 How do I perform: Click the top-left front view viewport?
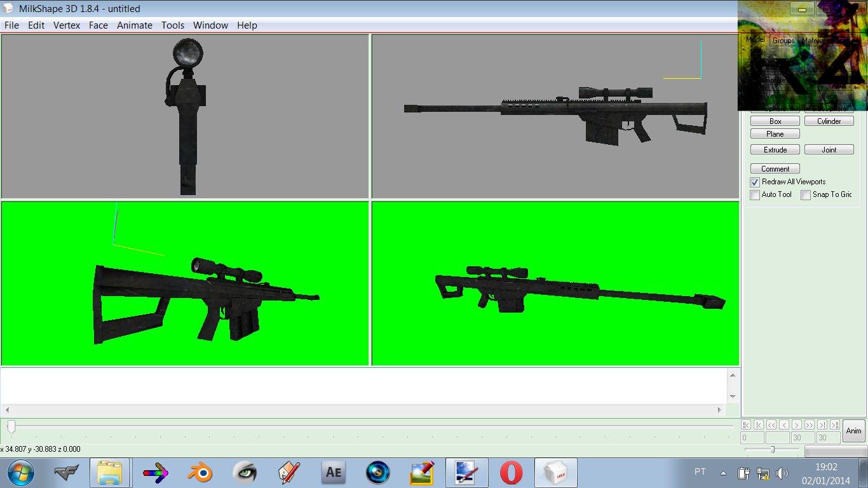[185, 116]
